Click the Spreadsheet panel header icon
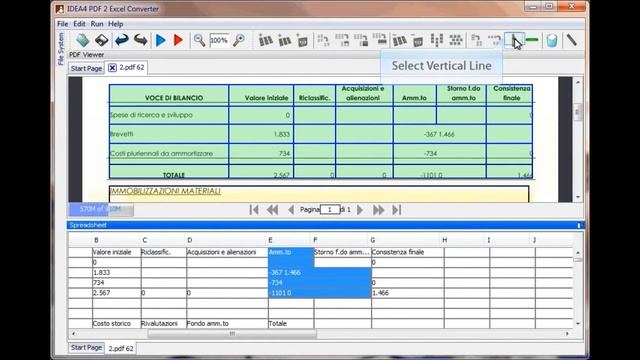This screenshot has width=640, height=360. (579, 225)
